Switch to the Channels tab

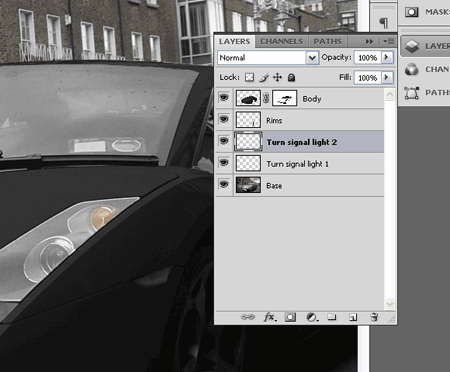[282, 41]
